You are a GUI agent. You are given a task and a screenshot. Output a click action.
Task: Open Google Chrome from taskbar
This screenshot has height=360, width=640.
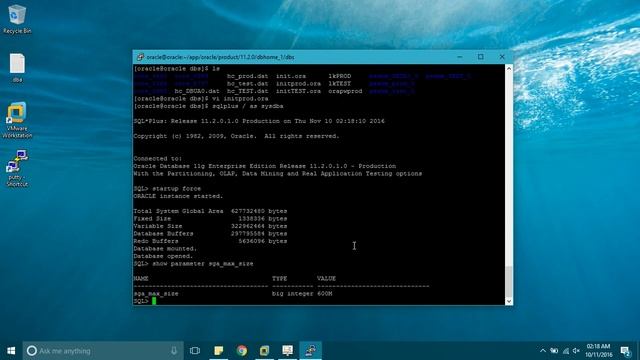242,351
